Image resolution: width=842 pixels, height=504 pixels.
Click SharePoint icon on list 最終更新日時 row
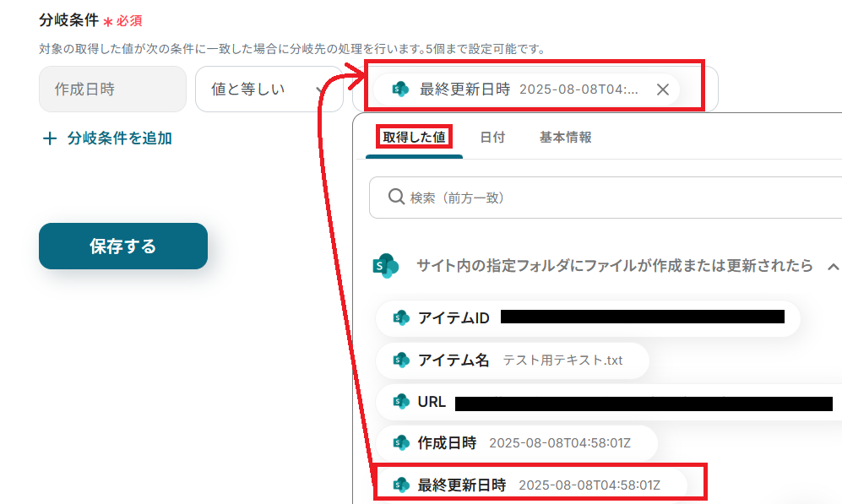(x=400, y=485)
